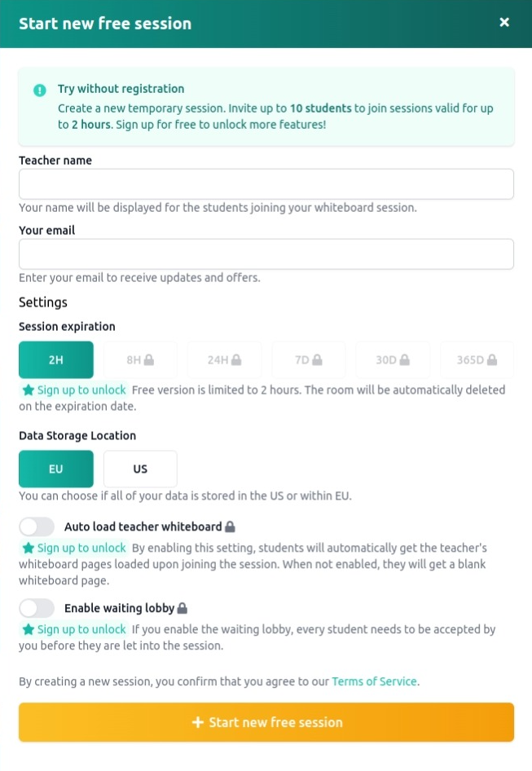
Task: Toggle the Enable waiting lobby switch
Action: (37, 608)
